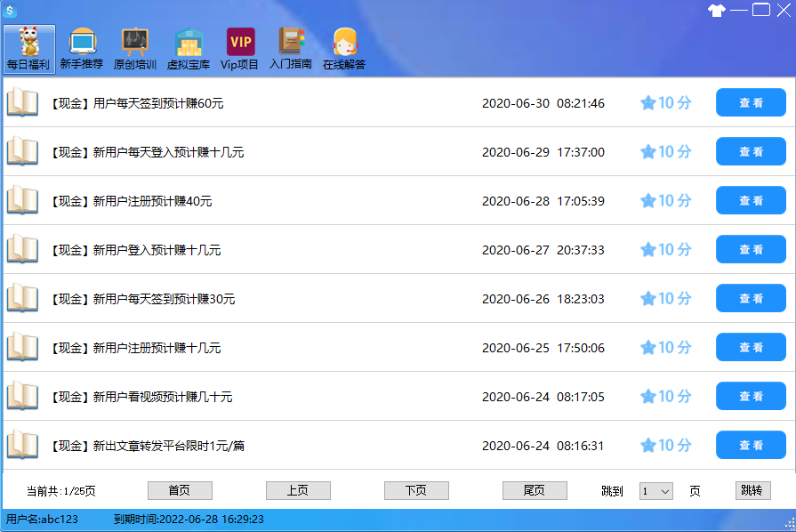
Task: Click the 虚拟宝库 warehouse icon
Action: [x=188, y=43]
